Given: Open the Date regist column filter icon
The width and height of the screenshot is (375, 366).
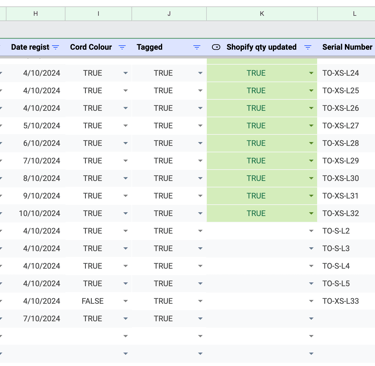Looking at the screenshot, I should click(x=56, y=47).
